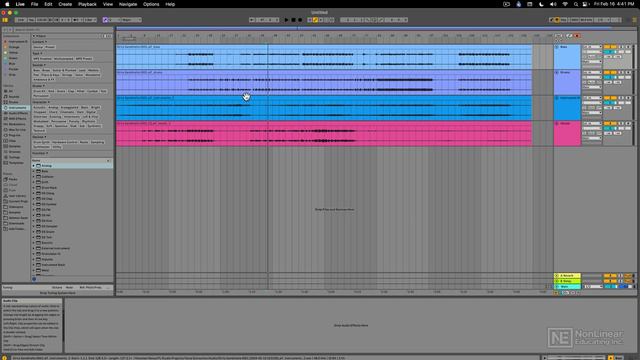The width and height of the screenshot is (640, 360).
Task: Select the Main track header
Action: coord(567,287)
